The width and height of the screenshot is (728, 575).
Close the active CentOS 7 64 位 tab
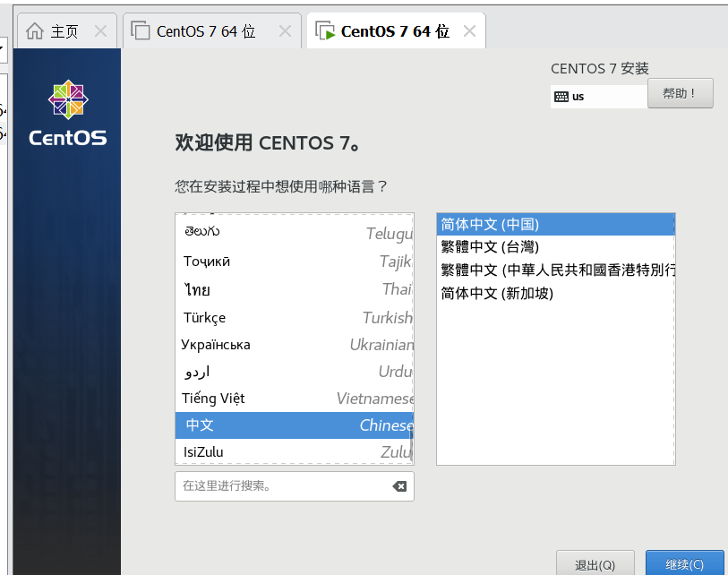[x=469, y=31]
